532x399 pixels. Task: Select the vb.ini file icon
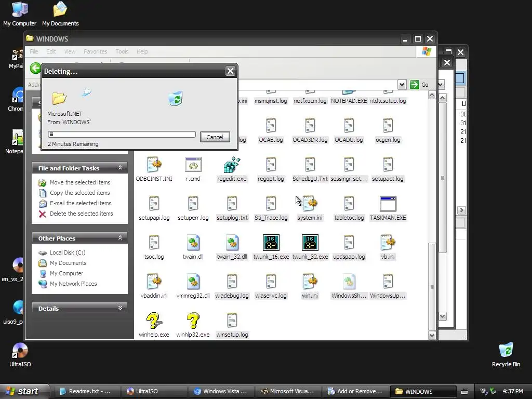click(x=388, y=243)
